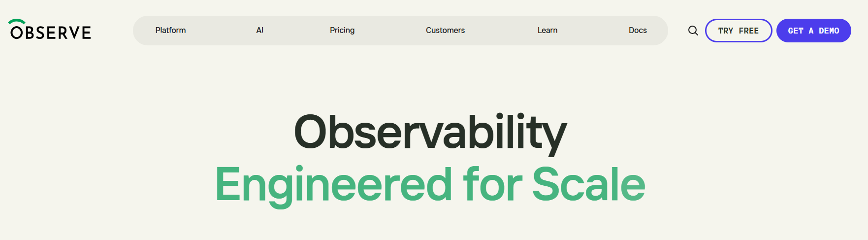
Task: Click the letters ERVE in the Observe logo
Action: click(71, 33)
